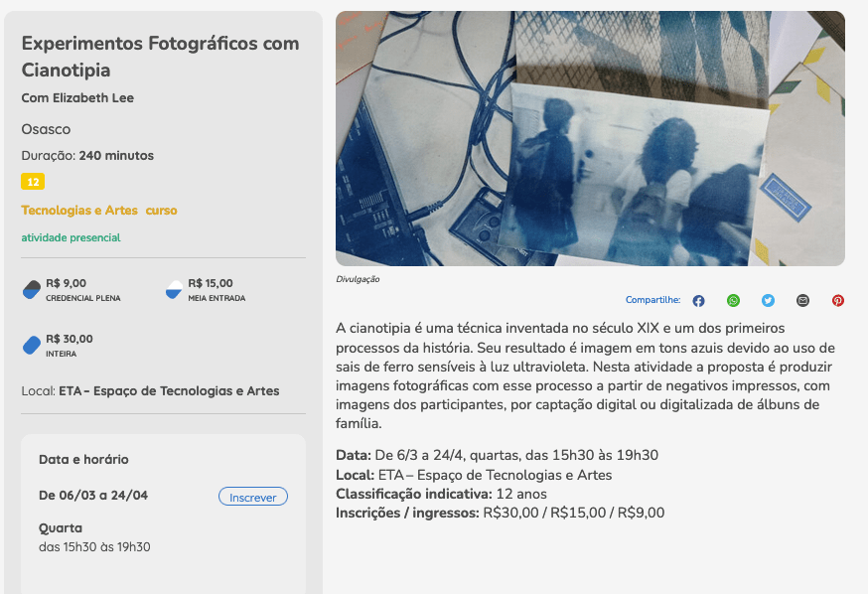Open the Tecnologias e Artes category link

[79, 211]
